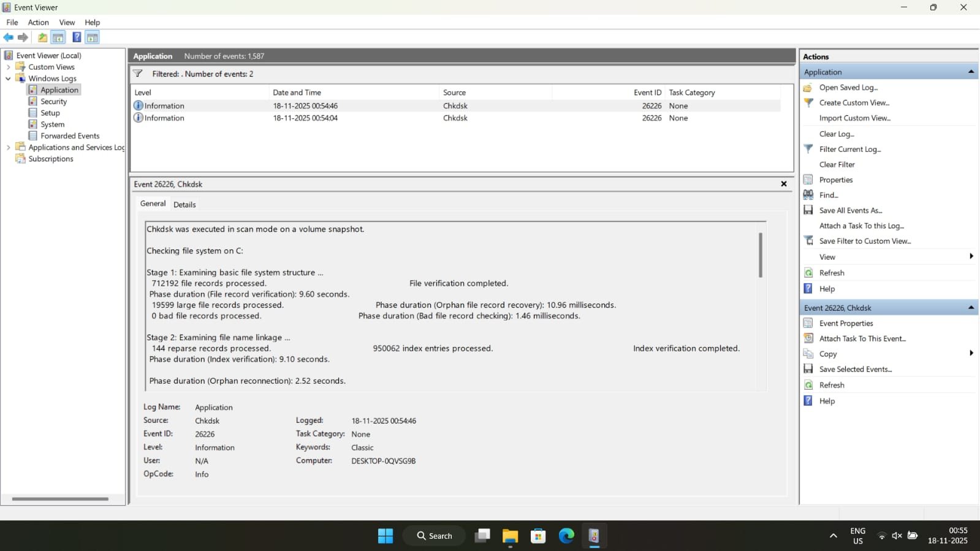Select Event Viewer (Local) root node
980x551 pixels.
[x=48, y=55]
